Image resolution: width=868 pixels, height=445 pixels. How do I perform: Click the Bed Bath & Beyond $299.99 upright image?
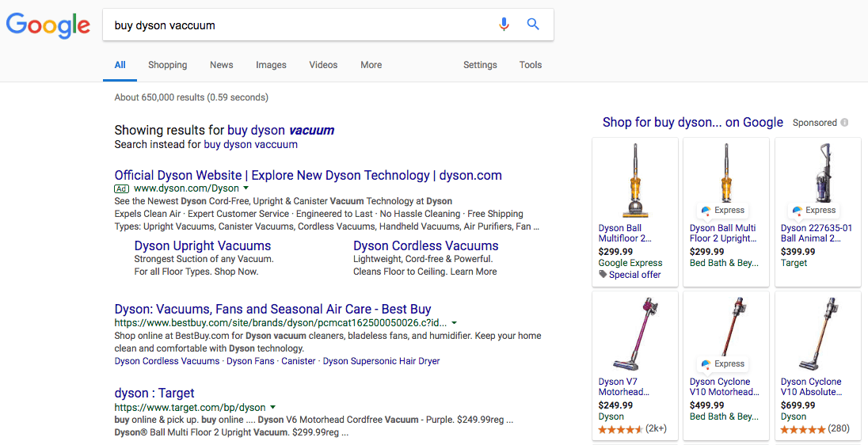pos(726,173)
